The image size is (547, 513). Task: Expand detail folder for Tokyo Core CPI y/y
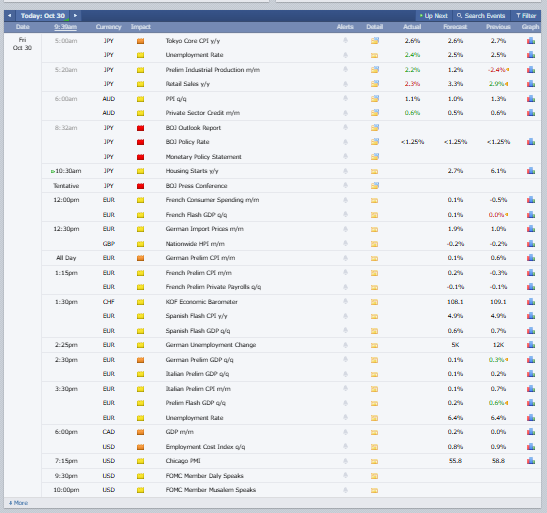point(375,41)
